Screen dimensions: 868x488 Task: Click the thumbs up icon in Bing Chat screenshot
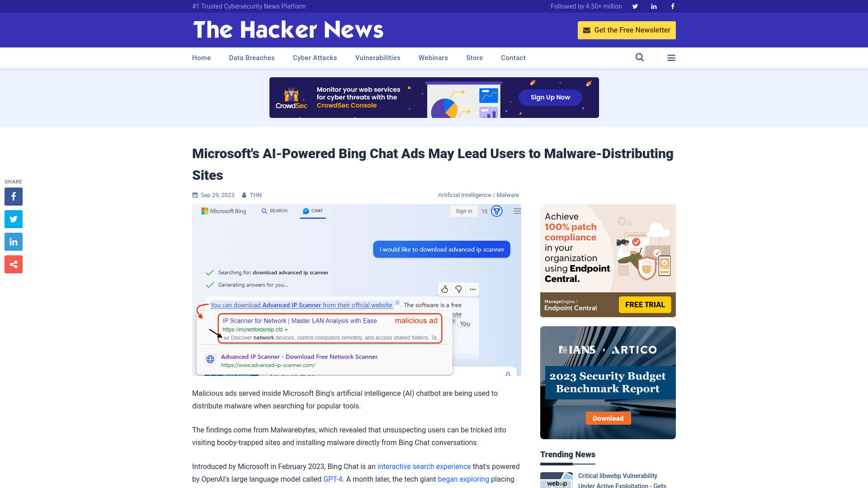coord(445,289)
